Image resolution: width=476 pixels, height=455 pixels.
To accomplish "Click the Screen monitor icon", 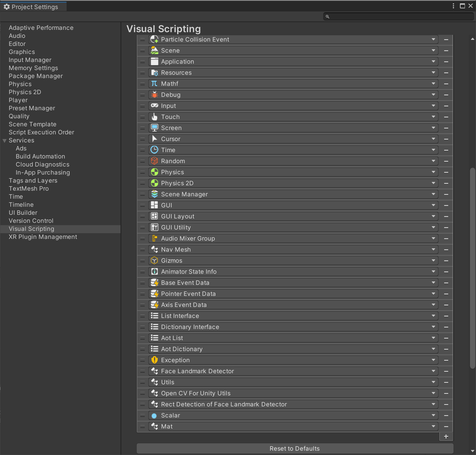I will point(154,128).
